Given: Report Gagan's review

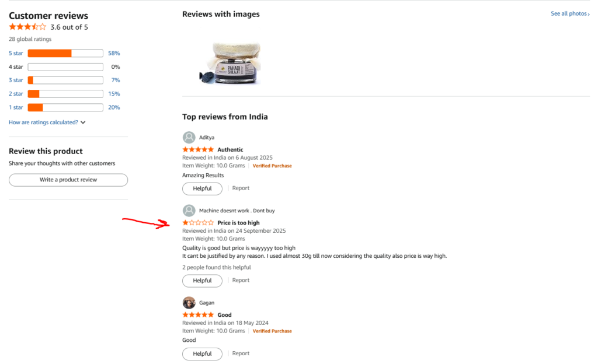Looking at the screenshot, I should click(241, 353).
